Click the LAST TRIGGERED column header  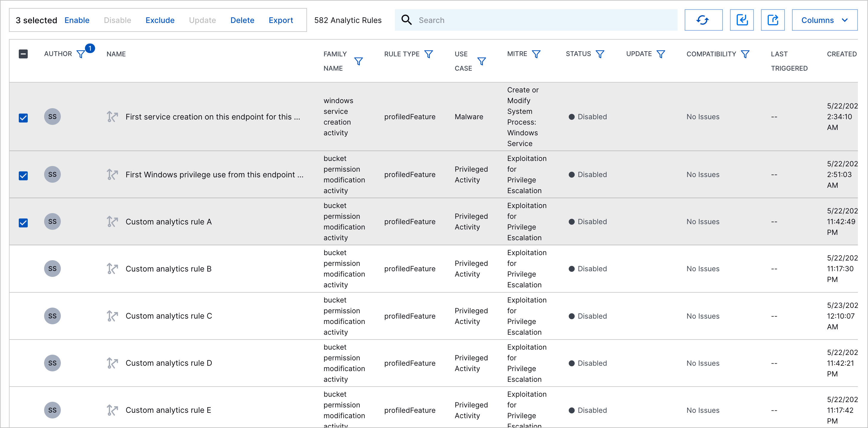click(789, 61)
